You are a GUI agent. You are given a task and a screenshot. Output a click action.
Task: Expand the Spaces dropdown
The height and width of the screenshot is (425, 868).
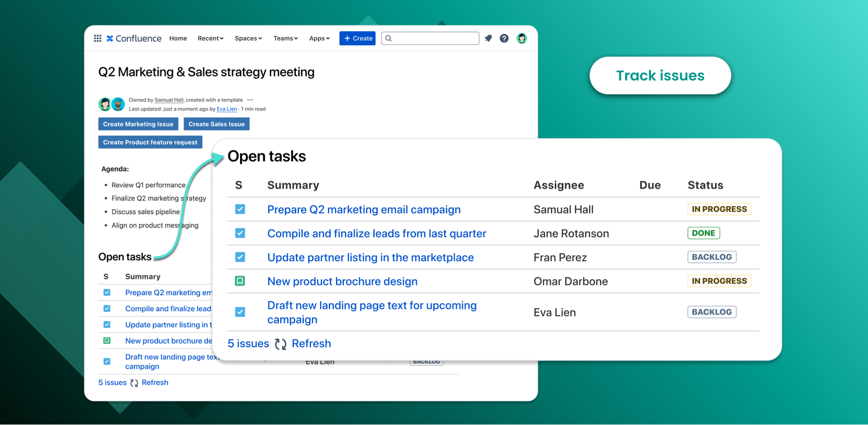[249, 38]
